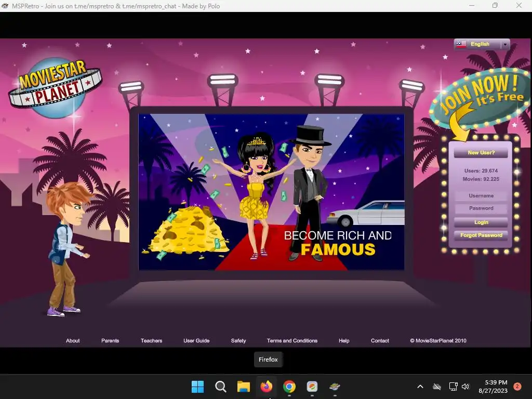This screenshot has height=399, width=532.
Task: Open Terms and Conditions link
Action: click(292, 341)
